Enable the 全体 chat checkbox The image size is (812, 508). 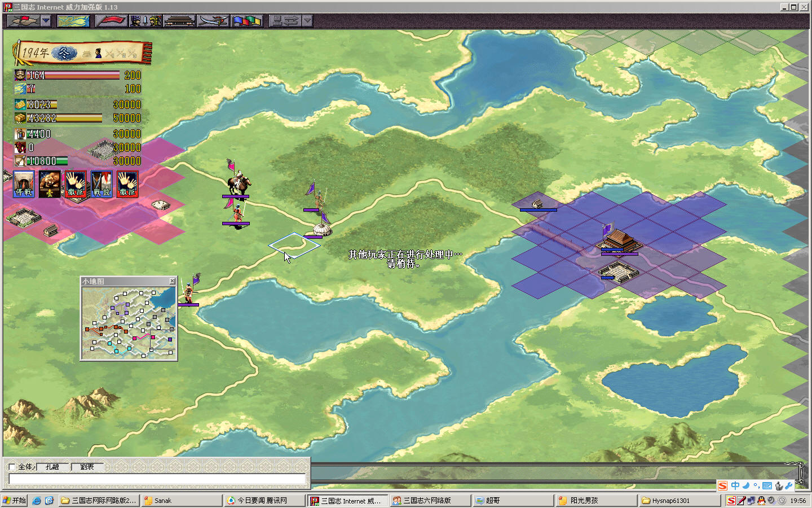[12, 467]
